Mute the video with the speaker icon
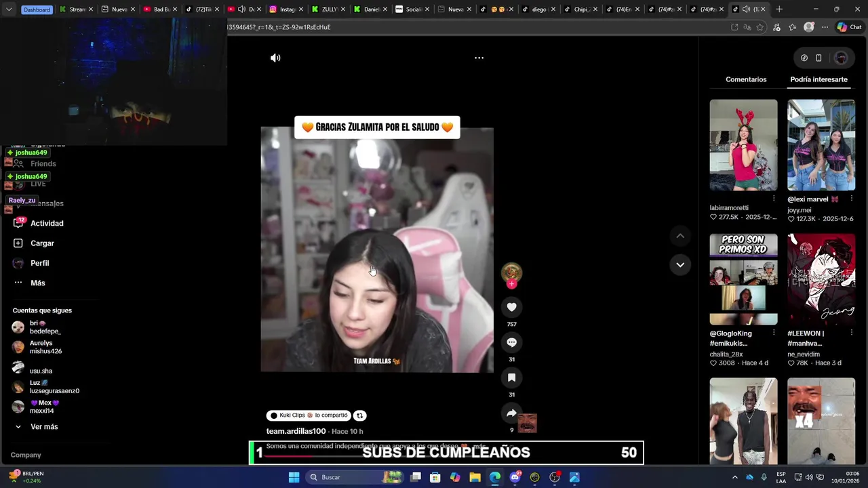 [275, 58]
